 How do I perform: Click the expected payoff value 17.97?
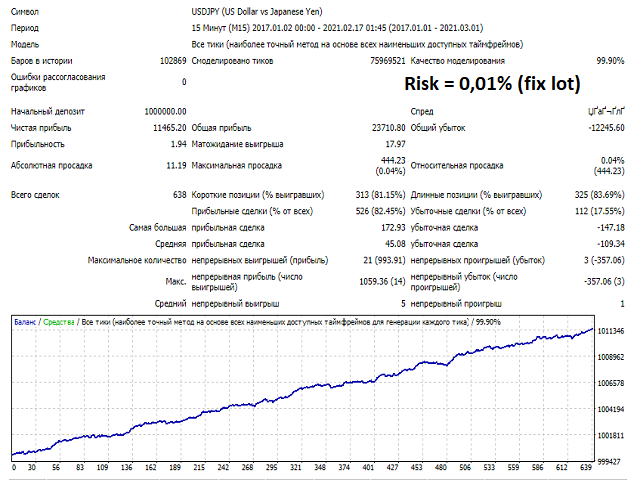394,145
